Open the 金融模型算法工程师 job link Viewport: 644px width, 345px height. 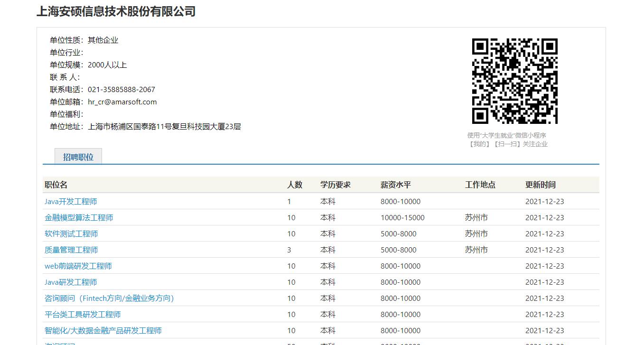click(x=79, y=217)
